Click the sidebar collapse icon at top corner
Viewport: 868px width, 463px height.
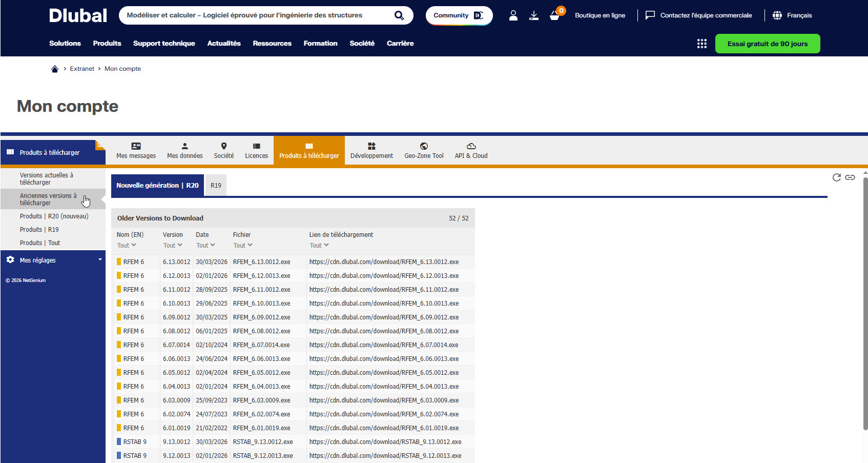click(100, 145)
